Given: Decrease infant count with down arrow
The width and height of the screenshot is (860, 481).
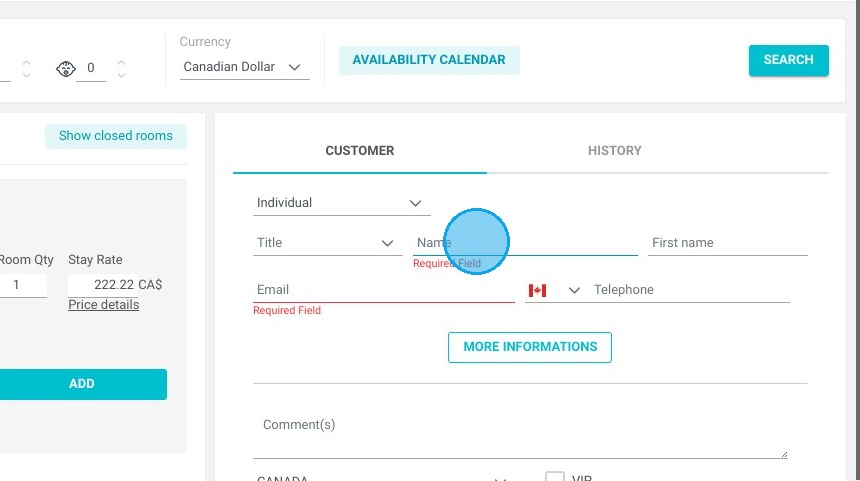Looking at the screenshot, I should click(x=122, y=75).
